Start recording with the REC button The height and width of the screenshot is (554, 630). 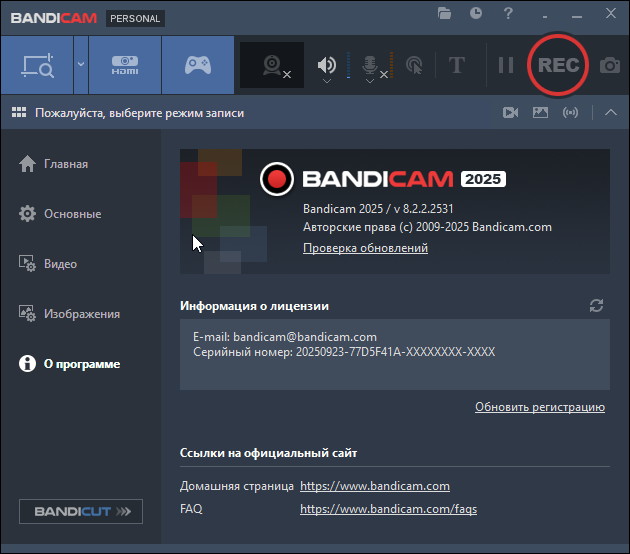click(x=558, y=65)
